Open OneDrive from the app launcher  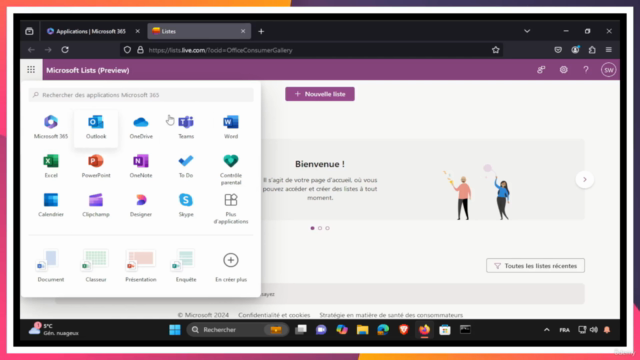(x=141, y=127)
